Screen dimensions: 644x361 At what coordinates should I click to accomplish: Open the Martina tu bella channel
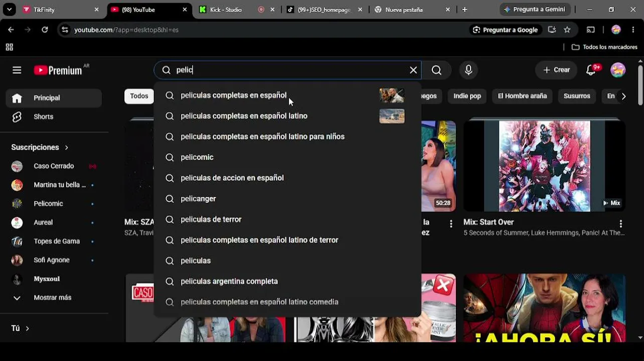point(54,185)
